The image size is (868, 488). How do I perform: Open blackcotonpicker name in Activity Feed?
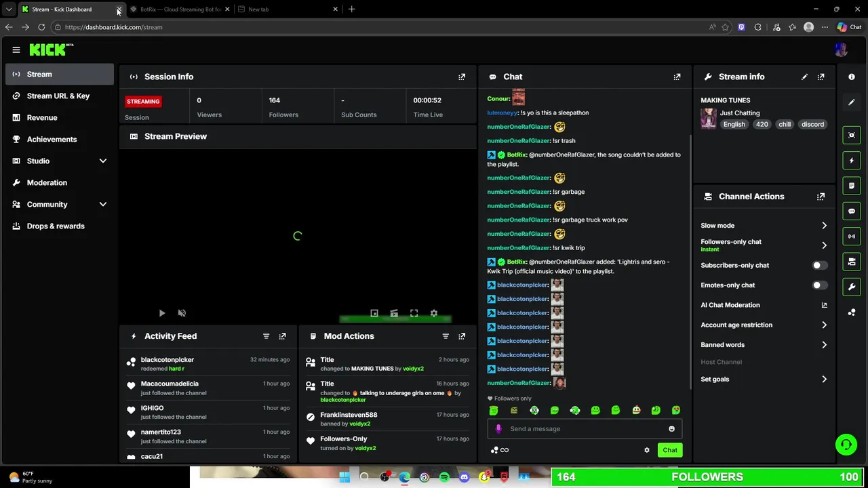coord(167,360)
